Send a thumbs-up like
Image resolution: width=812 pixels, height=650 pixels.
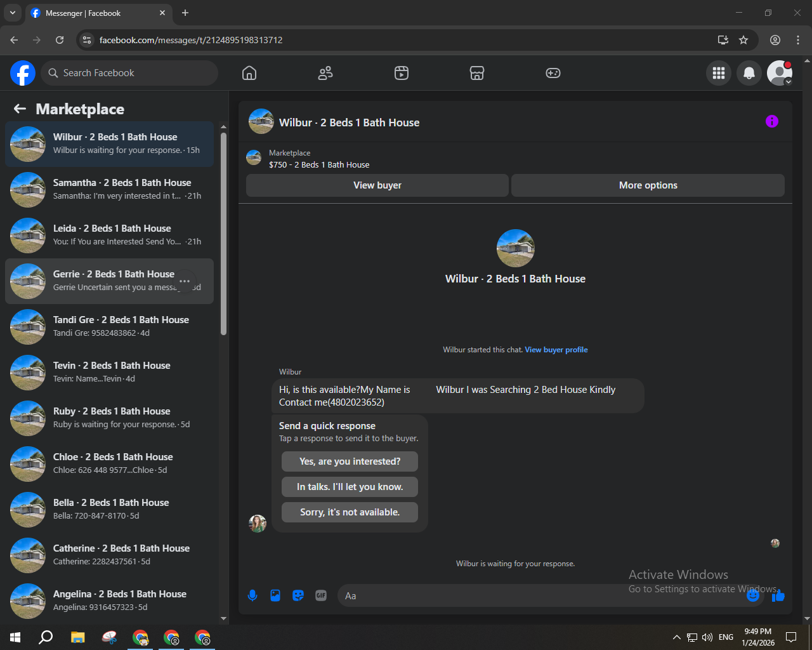(x=778, y=595)
